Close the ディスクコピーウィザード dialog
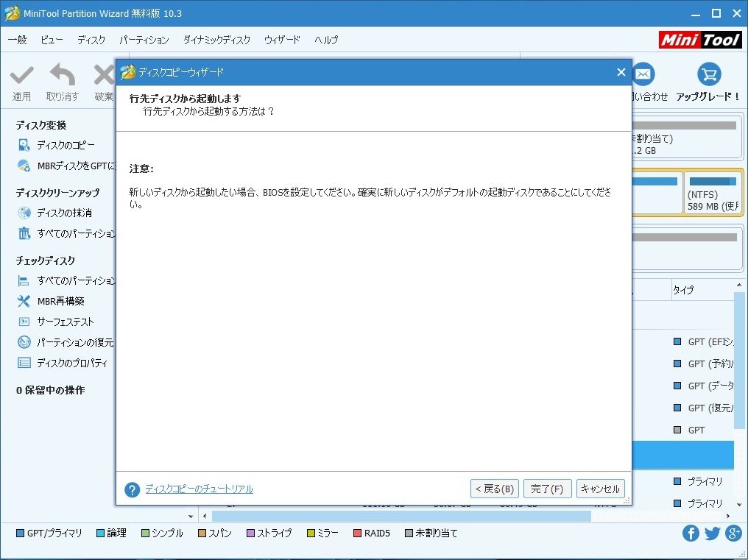Image resolution: width=748 pixels, height=560 pixels. coord(621,72)
